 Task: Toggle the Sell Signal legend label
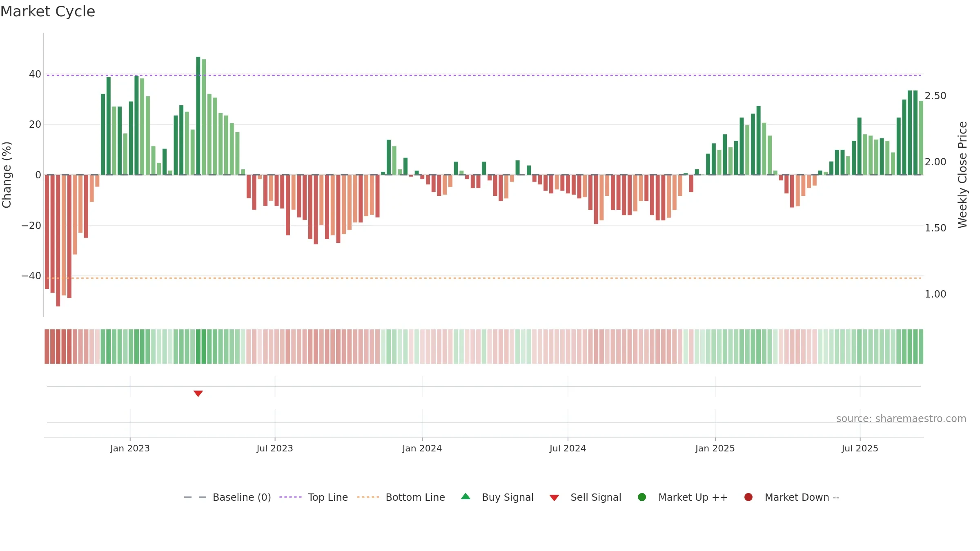[x=596, y=498]
